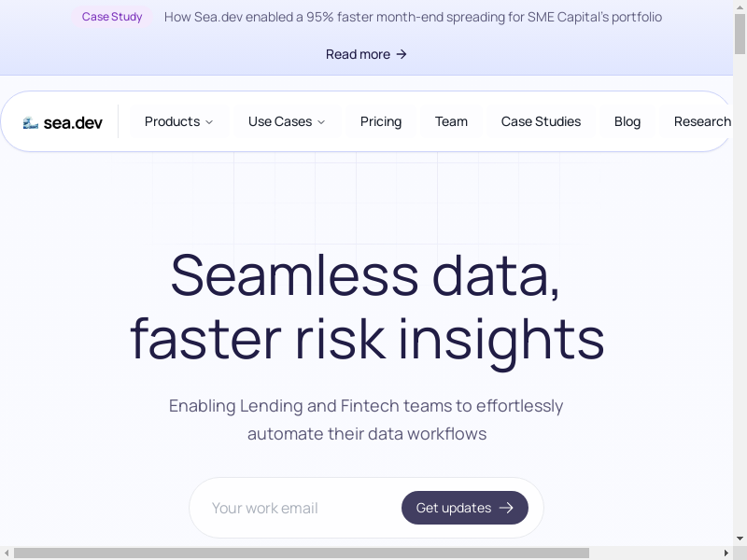Screen dimensions: 747x560
Task: Go to the Team page
Action: pos(451,121)
